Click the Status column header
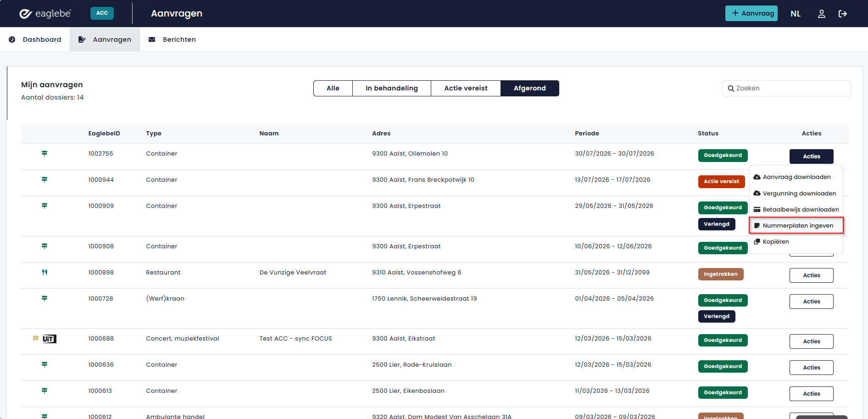The image size is (868, 419). (708, 134)
